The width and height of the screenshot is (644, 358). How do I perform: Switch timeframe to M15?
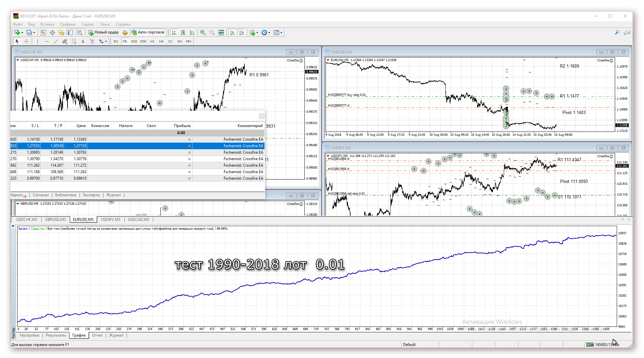(x=134, y=41)
